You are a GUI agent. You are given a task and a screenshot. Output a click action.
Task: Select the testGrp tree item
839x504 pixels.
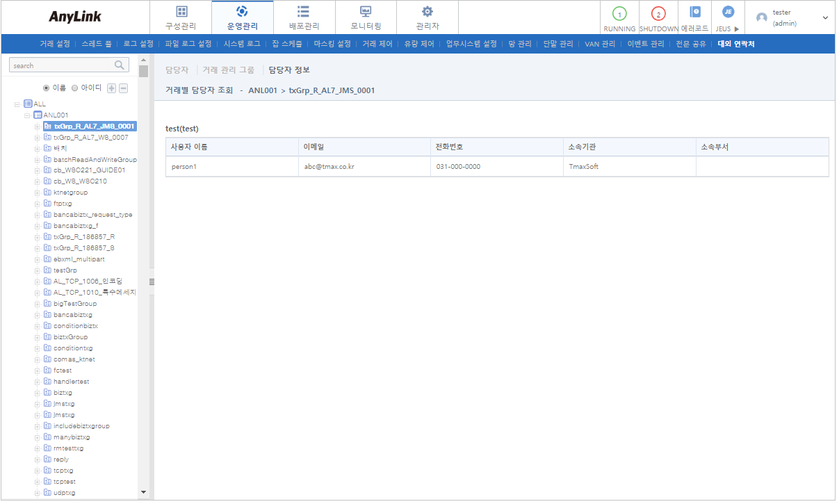tap(65, 270)
